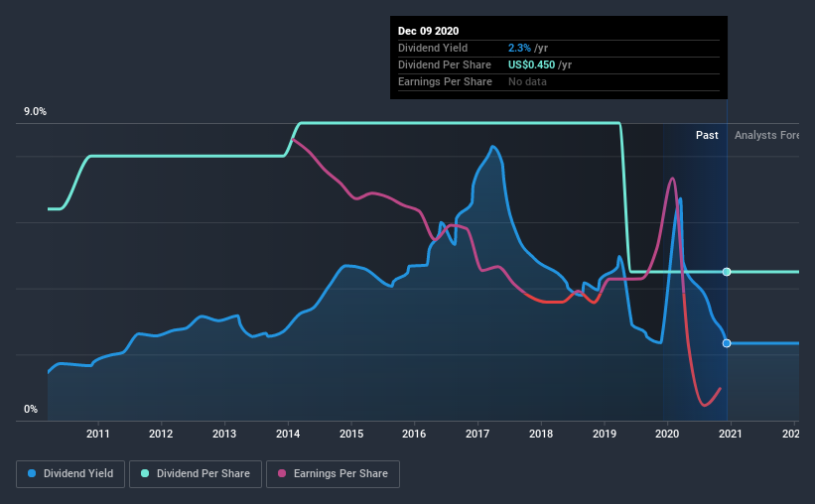The width and height of the screenshot is (815, 504).
Task: Click the 2014 x-axis label
Action: click(288, 434)
